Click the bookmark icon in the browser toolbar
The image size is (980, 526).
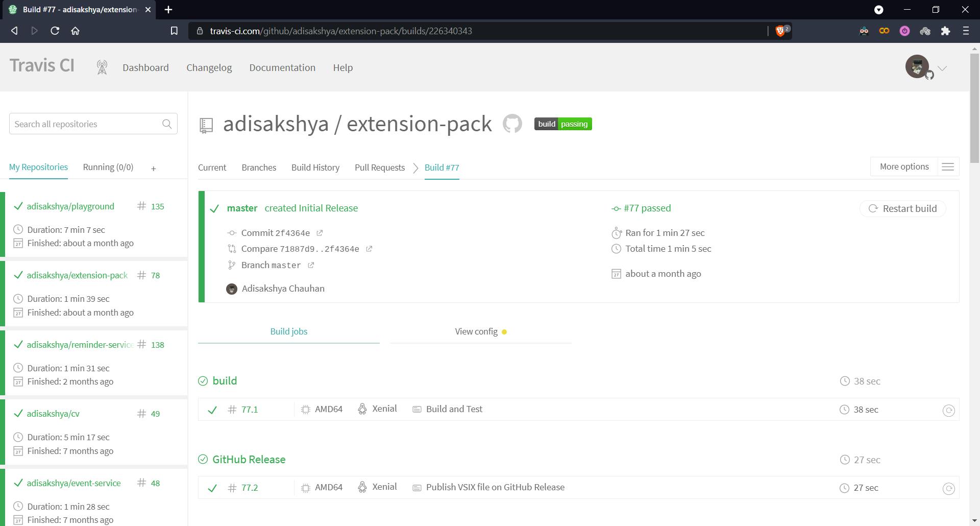(x=174, y=31)
